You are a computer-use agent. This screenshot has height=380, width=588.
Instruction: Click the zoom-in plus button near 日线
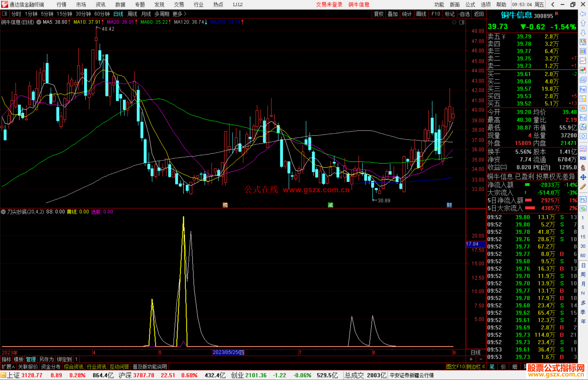(471, 359)
